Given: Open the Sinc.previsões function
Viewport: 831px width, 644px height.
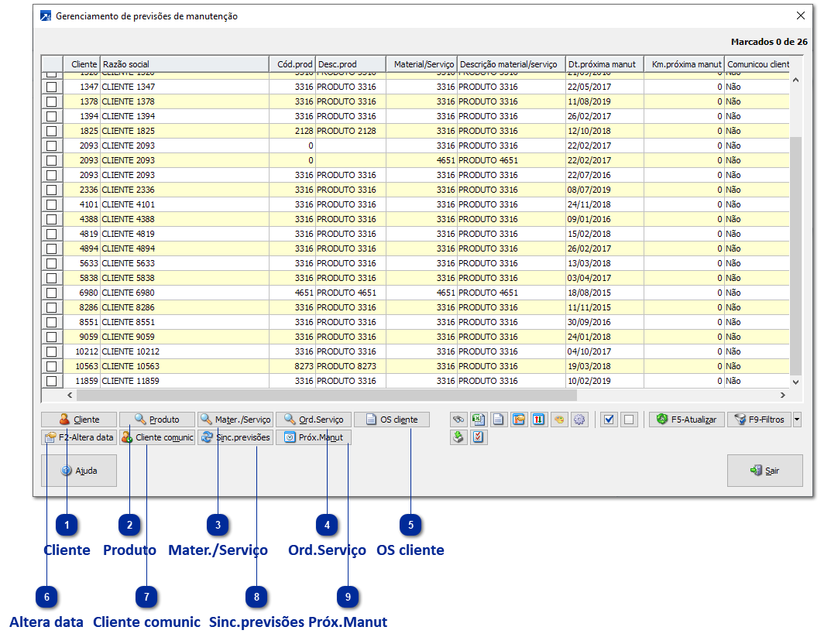Looking at the screenshot, I should click(235, 437).
